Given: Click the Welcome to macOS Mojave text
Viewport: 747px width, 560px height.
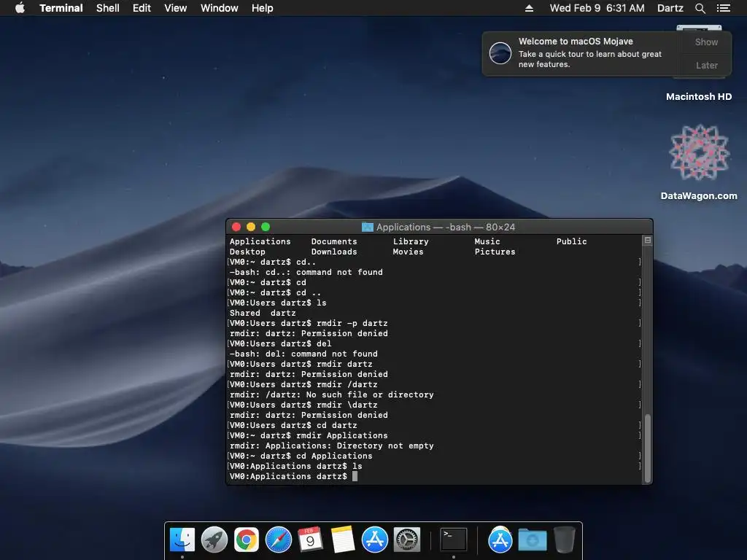Looking at the screenshot, I should (x=576, y=42).
